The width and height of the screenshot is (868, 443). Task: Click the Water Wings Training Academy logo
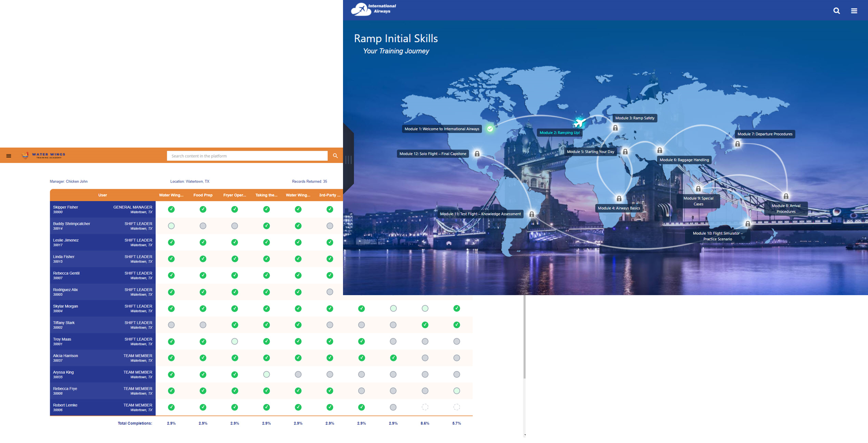[44, 155]
